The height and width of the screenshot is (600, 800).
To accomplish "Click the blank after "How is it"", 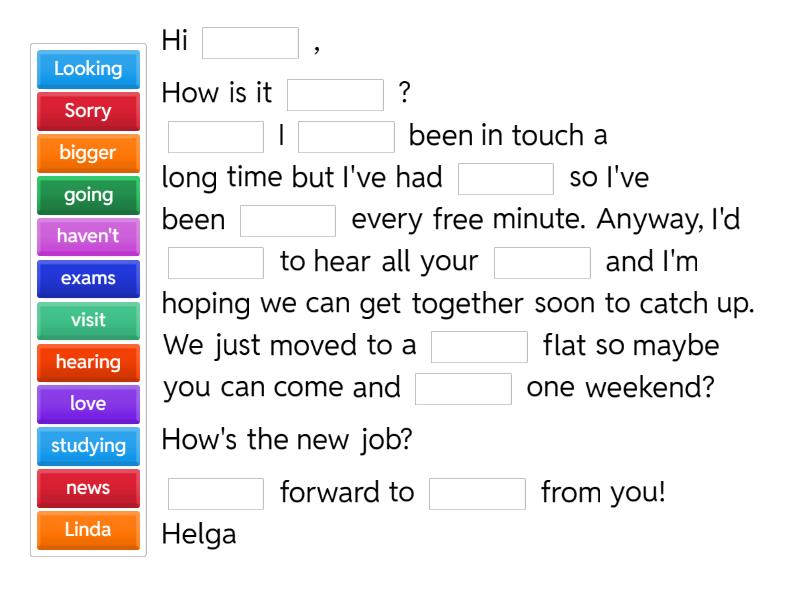I will (x=336, y=93).
